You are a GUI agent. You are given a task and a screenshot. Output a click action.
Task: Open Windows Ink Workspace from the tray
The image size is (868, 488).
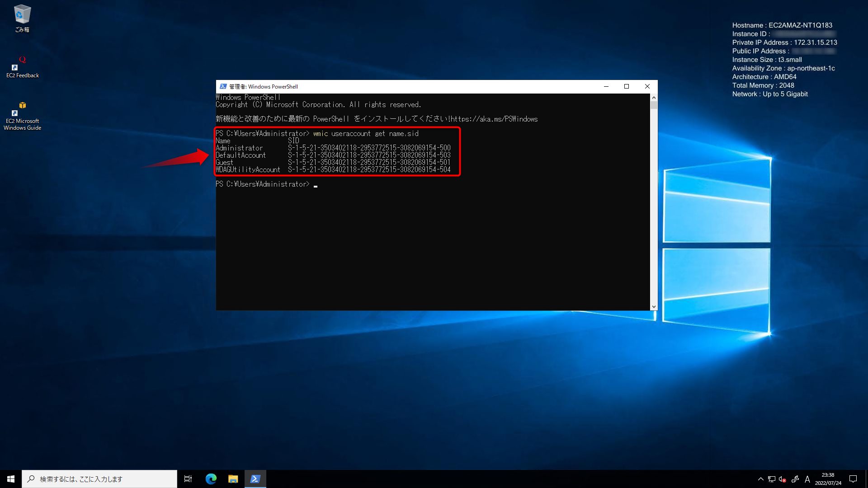tap(795, 479)
